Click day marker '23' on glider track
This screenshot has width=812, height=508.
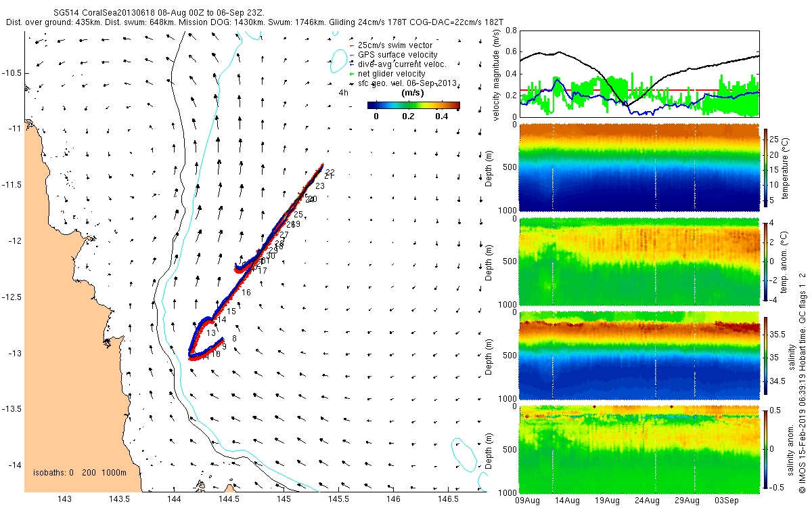tap(319, 186)
